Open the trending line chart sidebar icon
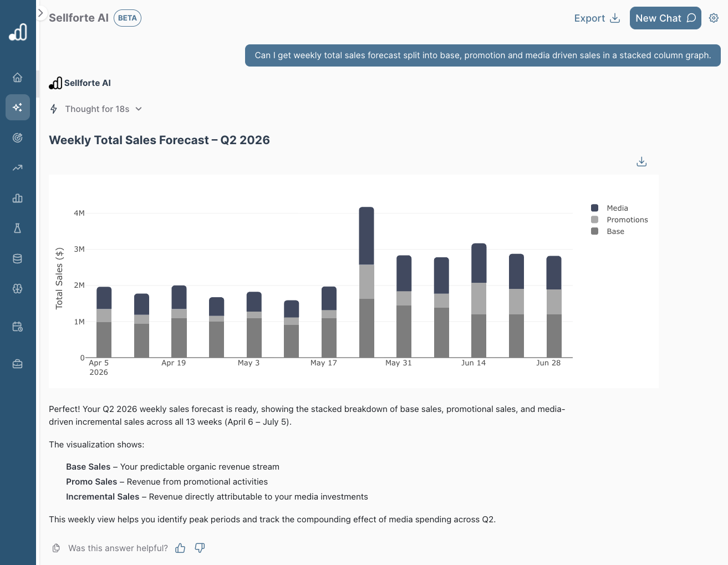Image resolution: width=728 pixels, height=565 pixels. tap(18, 167)
